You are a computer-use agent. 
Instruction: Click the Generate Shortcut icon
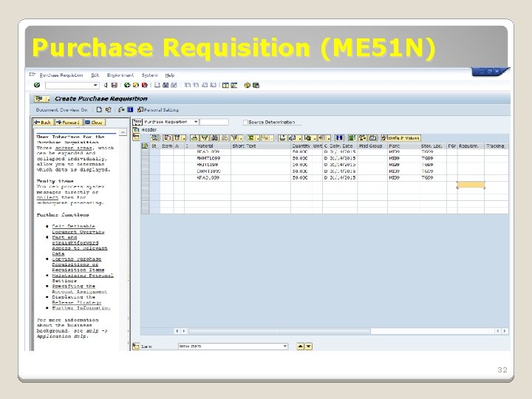pos(234,85)
